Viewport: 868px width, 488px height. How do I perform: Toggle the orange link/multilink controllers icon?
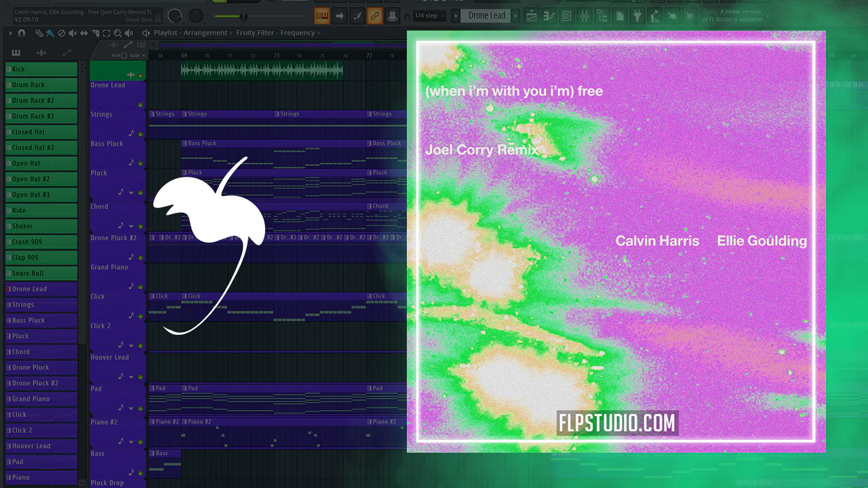click(x=375, y=16)
